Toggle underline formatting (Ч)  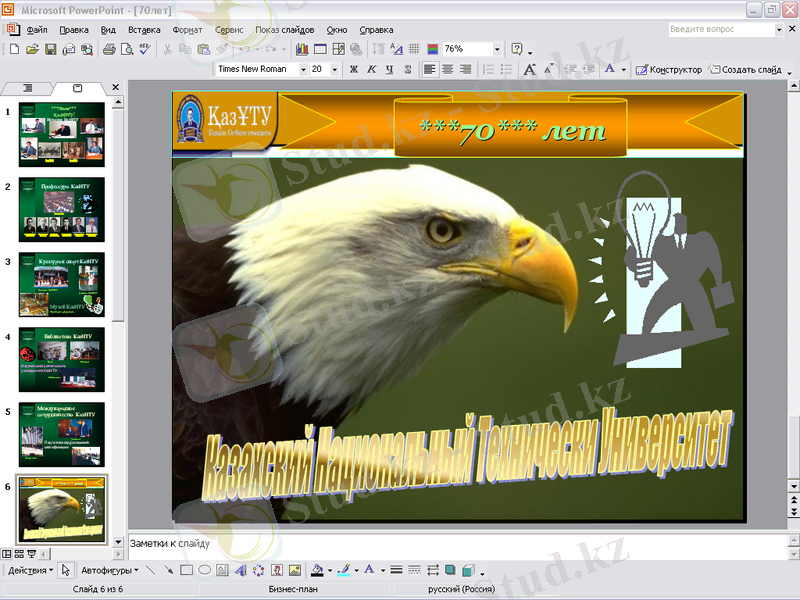click(x=388, y=70)
